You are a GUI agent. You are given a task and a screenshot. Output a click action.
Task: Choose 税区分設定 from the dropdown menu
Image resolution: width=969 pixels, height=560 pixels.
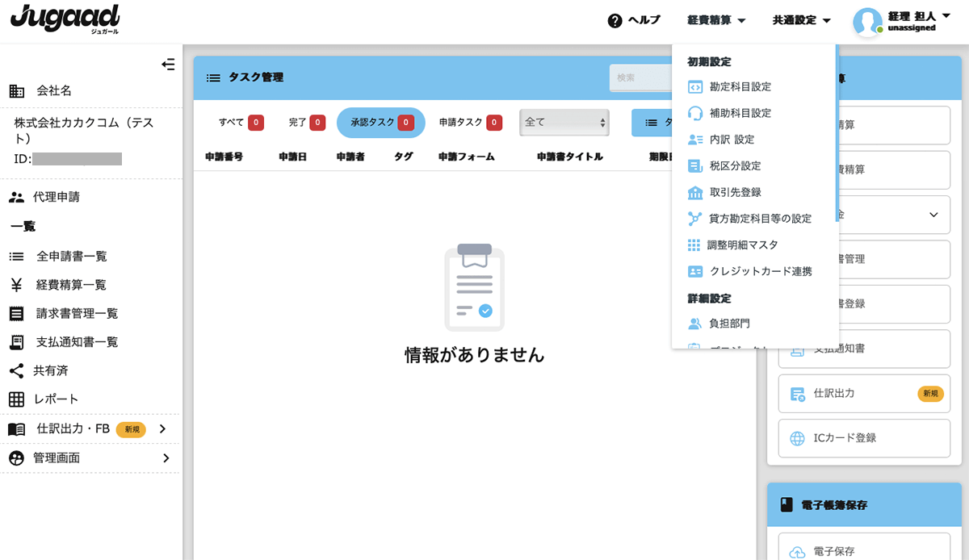[x=735, y=165]
